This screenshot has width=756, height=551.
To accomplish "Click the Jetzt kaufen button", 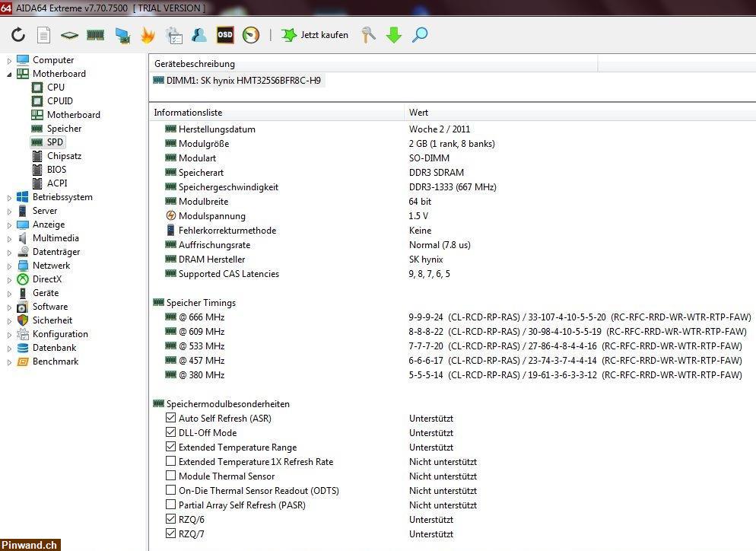I will 315,35.
